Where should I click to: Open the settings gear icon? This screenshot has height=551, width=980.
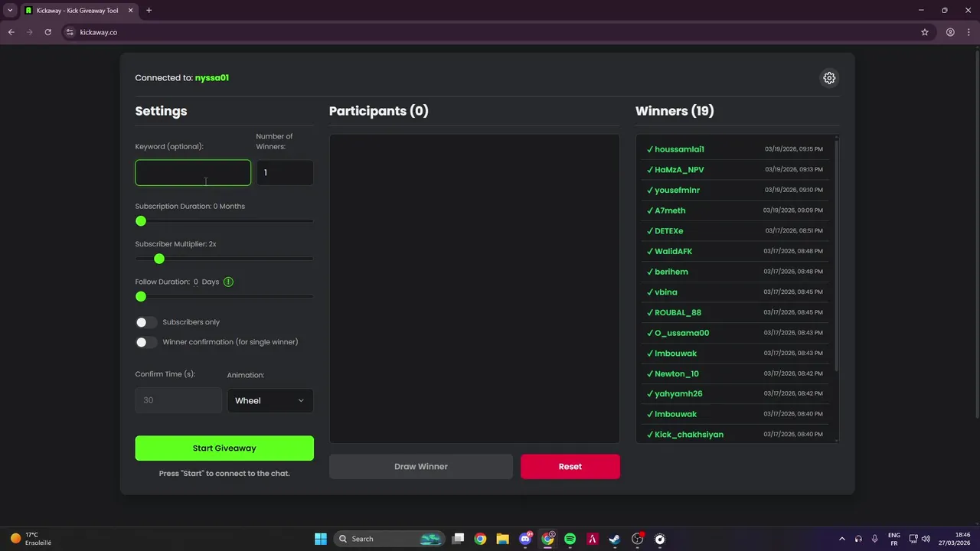pyautogui.click(x=829, y=78)
